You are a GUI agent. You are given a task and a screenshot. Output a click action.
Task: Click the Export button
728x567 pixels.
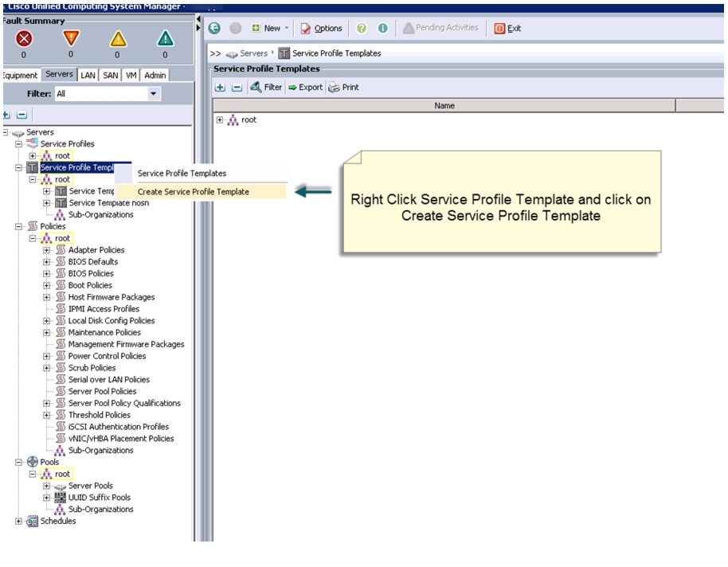306,88
